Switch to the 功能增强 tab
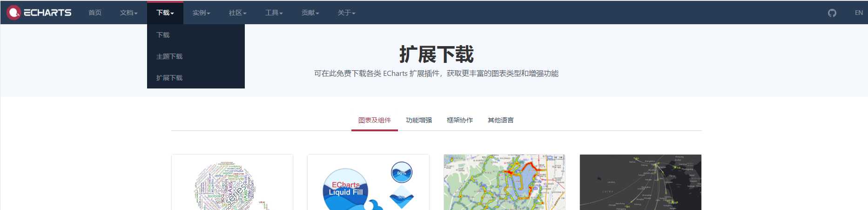 point(419,120)
